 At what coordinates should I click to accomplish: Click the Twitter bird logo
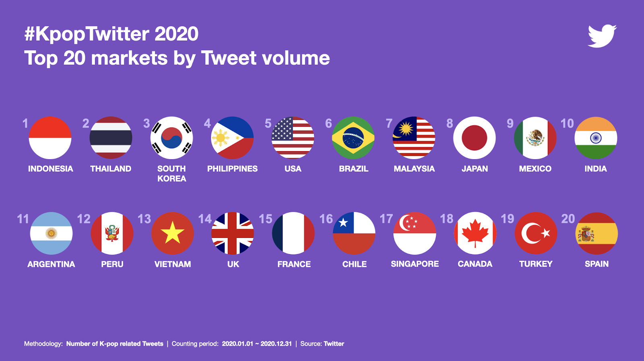tap(602, 36)
